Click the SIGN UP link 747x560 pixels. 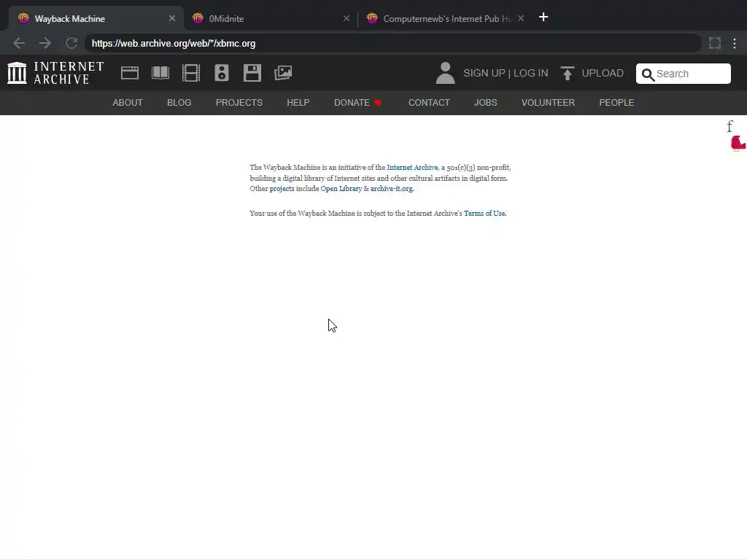pos(484,73)
